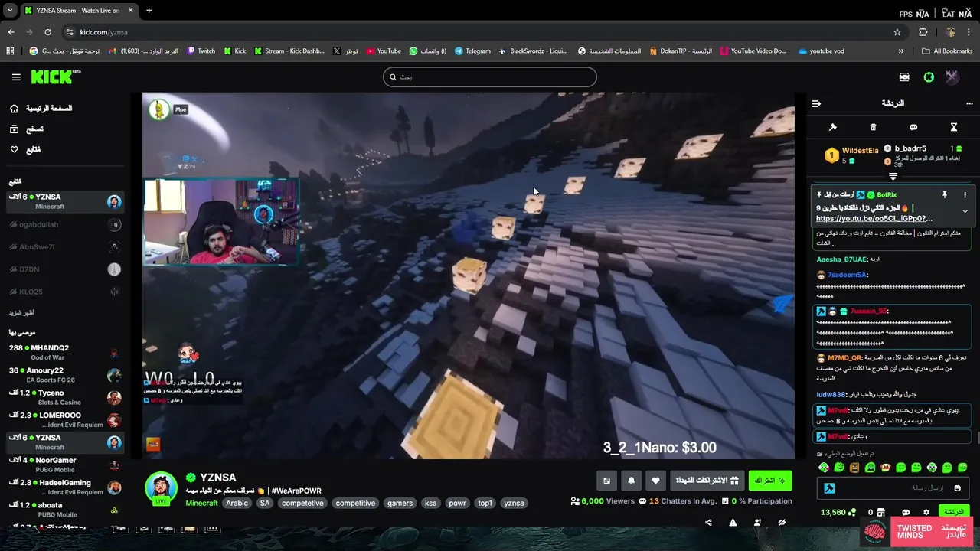Click the gamers tag
The height and width of the screenshot is (551, 980).
(x=400, y=504)
